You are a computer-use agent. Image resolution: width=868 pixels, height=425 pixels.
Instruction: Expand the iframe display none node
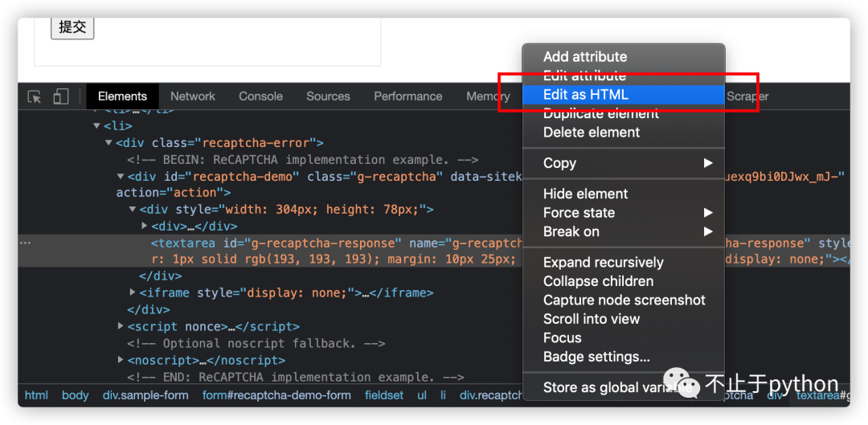point(133,293)
